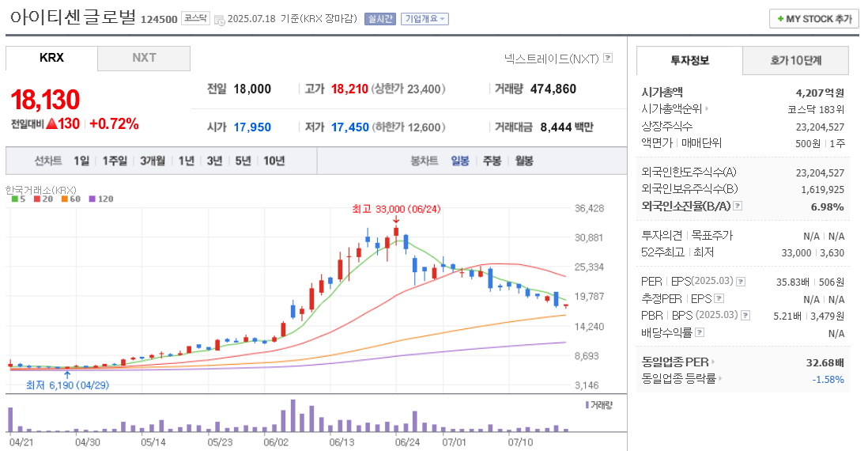Select the 3개월 chart period
Image resolution: width=868 pixels, height=451 pixels.
coord(153,161)
